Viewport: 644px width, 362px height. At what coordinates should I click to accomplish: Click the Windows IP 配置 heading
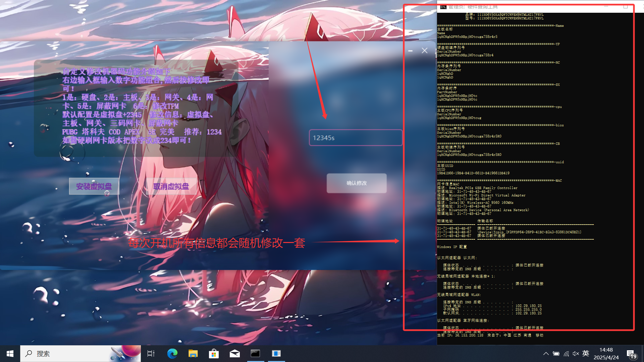pyautogui.click(x=452, y=247)
